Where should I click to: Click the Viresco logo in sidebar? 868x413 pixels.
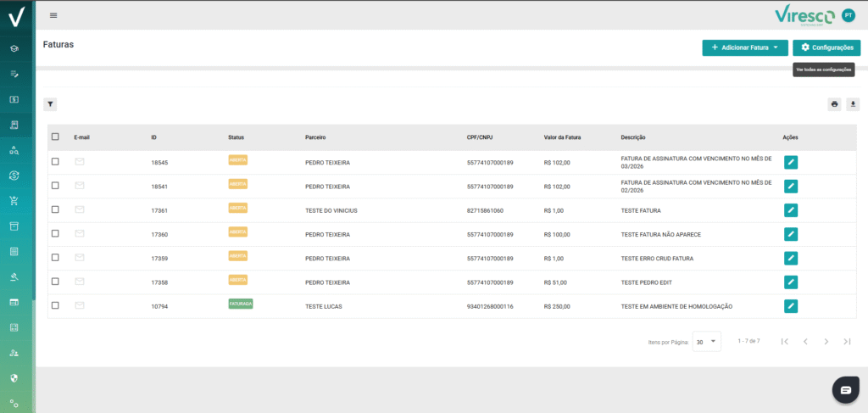(15, 16)
